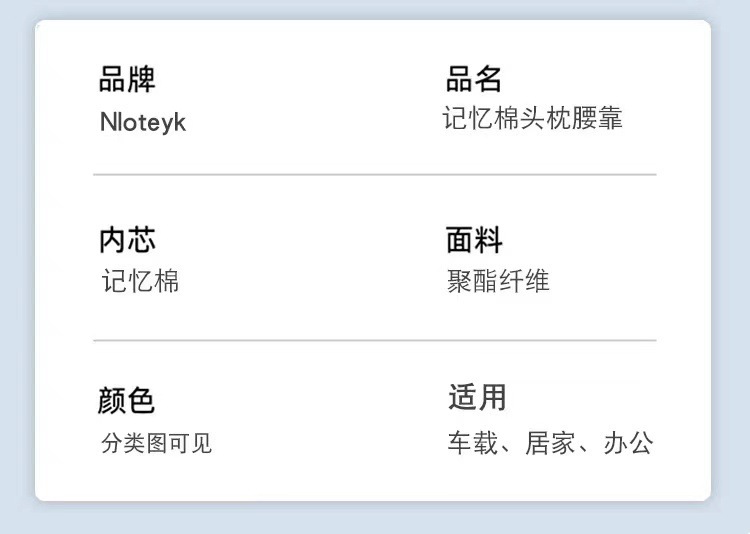Click the word 车载 in usage
Viewport: 750px width, 534px height.
(x=473, y=443)
